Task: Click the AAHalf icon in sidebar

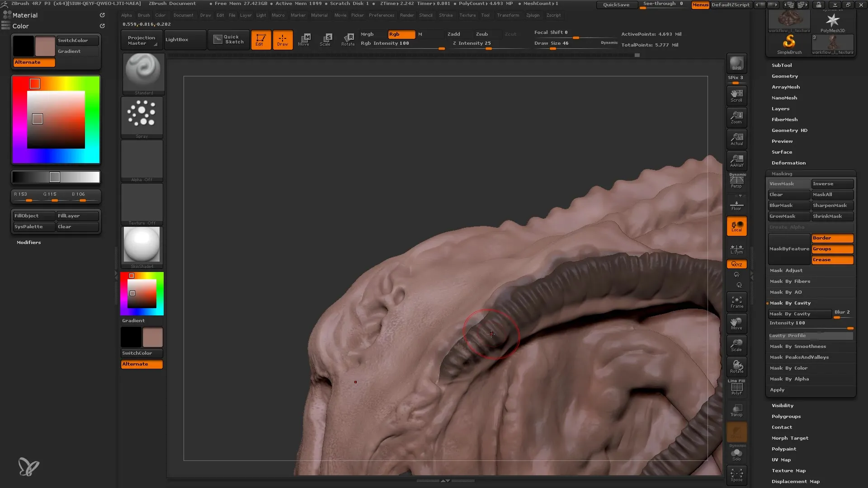Action: 736,160
